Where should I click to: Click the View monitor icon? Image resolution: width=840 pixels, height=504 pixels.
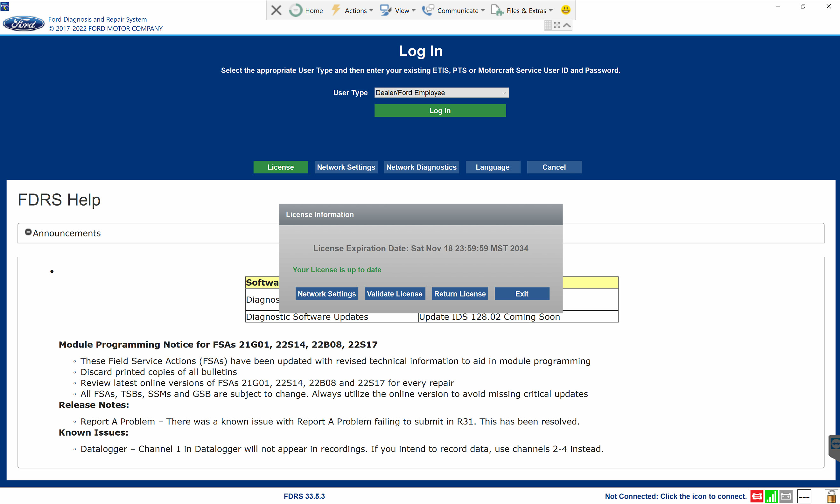[385, 10]
